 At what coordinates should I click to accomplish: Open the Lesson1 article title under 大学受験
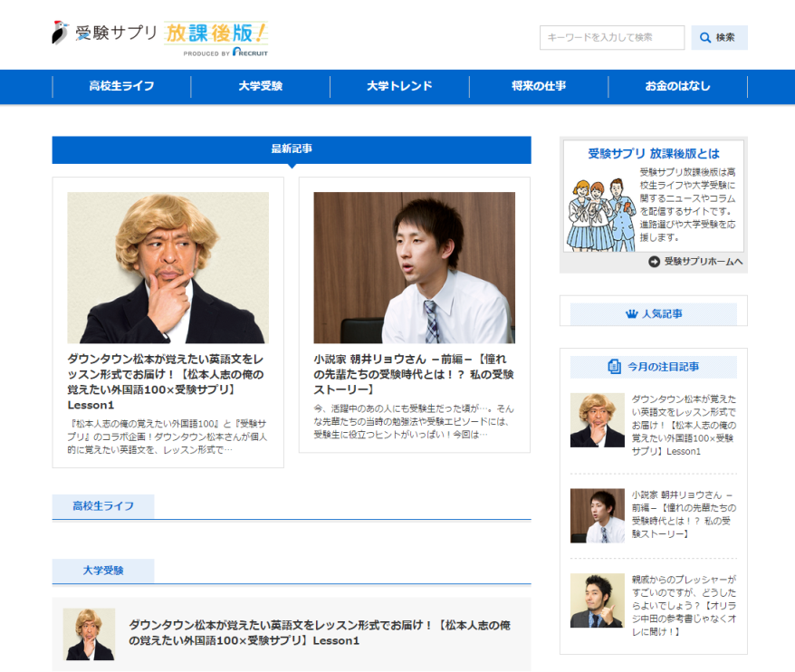[321, 632]
